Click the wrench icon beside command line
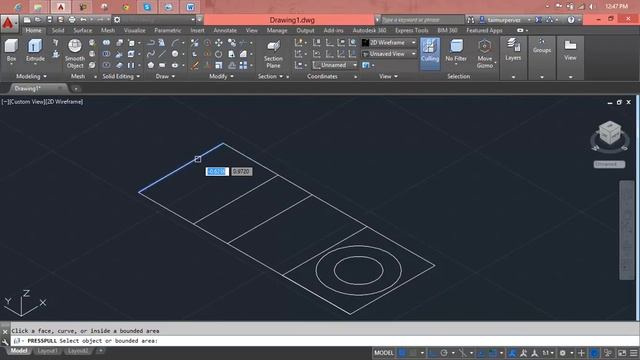 click(x=5, y=341)
